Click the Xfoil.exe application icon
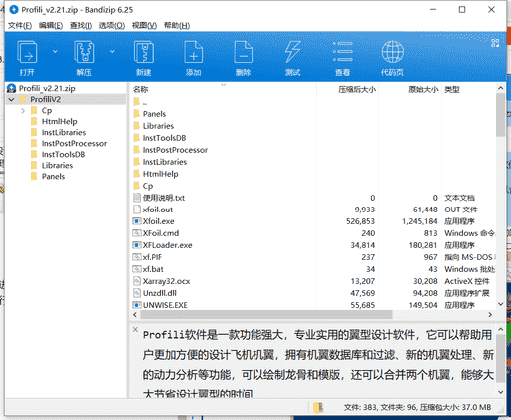Screen dimensions: 511x420 pos(137,221)
